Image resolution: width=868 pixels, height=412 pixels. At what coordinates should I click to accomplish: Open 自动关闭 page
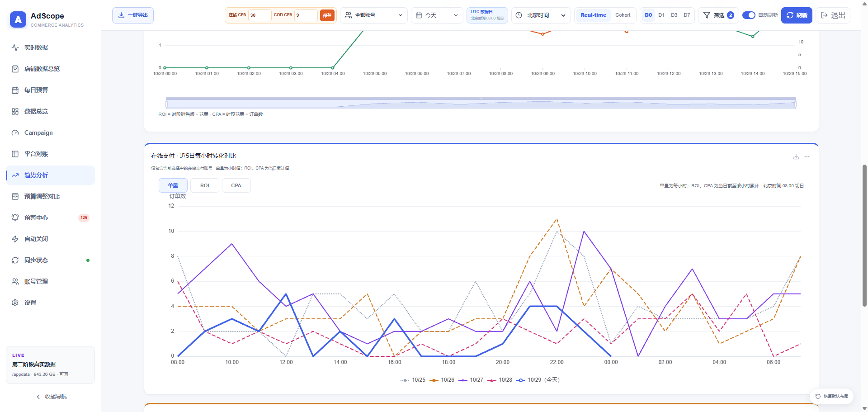click(x=50, y=239)
